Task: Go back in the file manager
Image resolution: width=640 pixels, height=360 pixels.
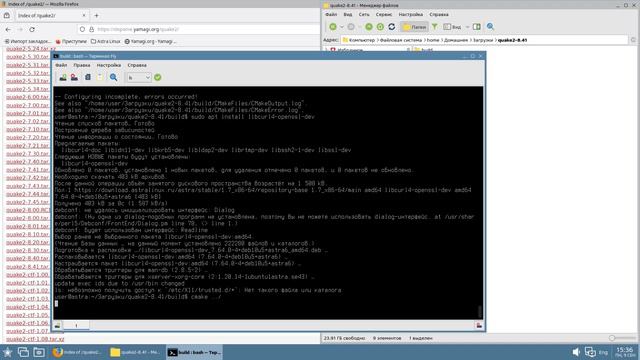Action: 333,27
